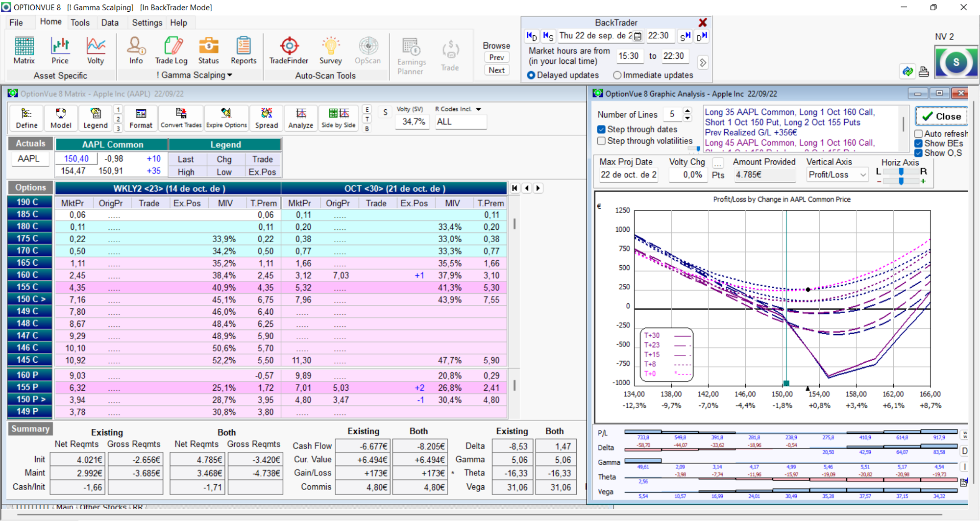Open the Earnings Planner
The image size is (980, 521).
coord(411,56)
